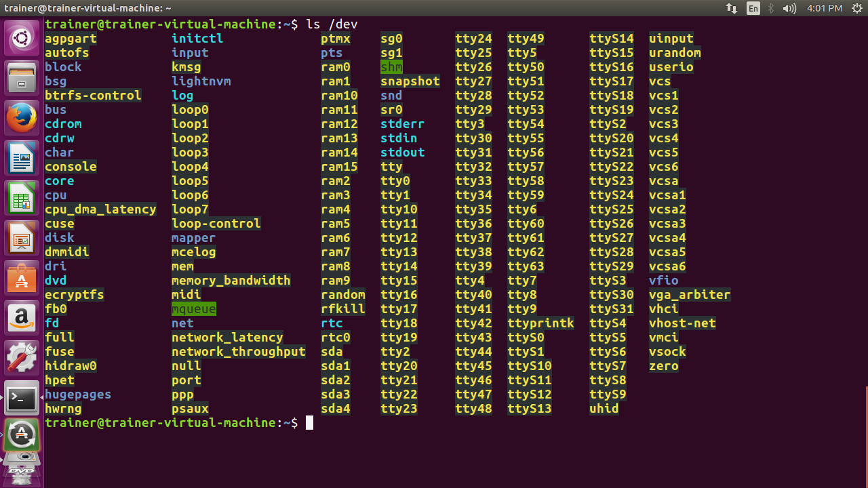Click the vfio directory entry

coord(664,281)
